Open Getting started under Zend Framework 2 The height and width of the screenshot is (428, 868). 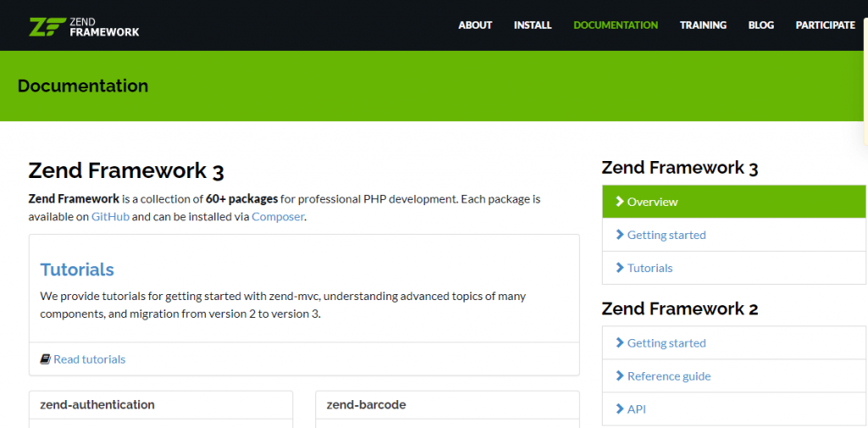click(x=734, y=342)
